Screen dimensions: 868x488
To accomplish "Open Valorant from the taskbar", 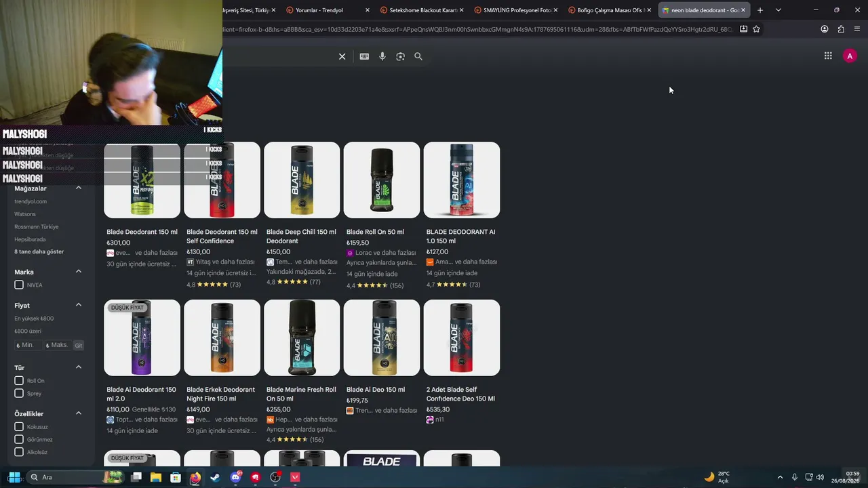I will pyautogui.click(x=295, y=477).
